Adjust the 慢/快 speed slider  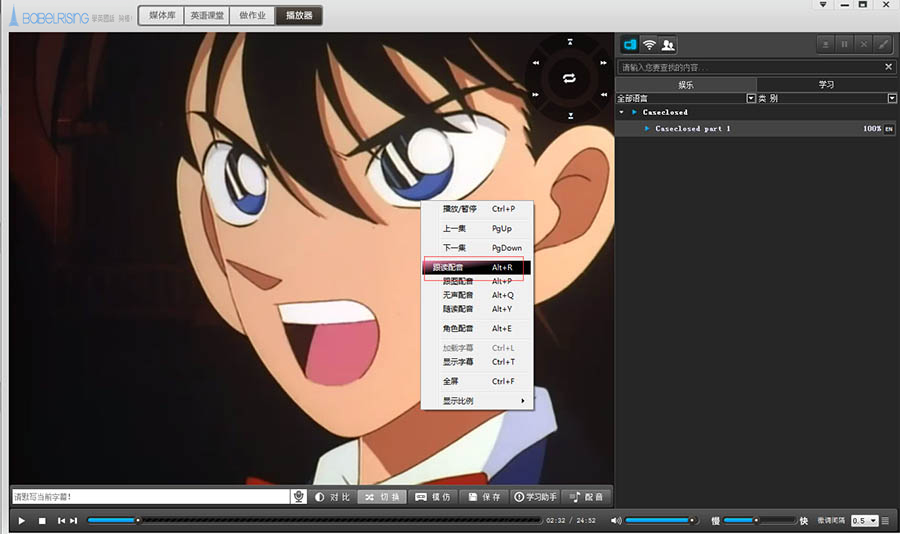click(x=760, y=520)
